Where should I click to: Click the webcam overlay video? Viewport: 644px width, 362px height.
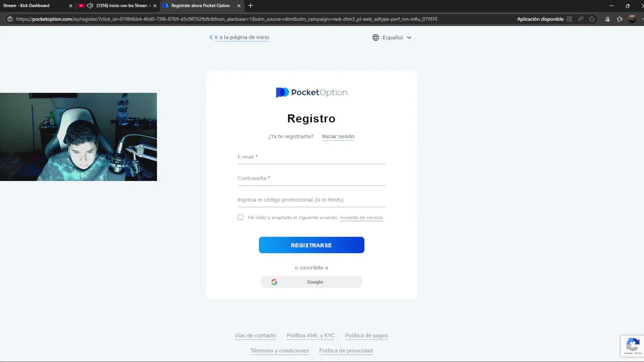[78, 137]
